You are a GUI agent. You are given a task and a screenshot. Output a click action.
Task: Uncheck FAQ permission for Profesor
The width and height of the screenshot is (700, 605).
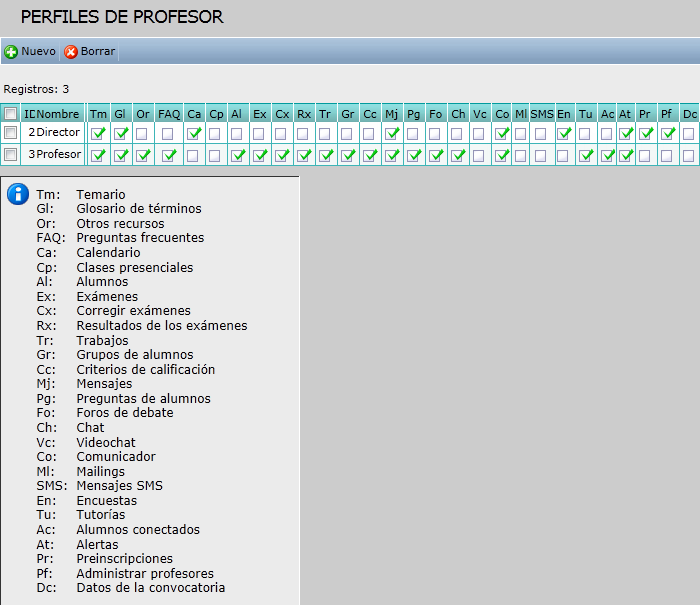tap(169, 155)
